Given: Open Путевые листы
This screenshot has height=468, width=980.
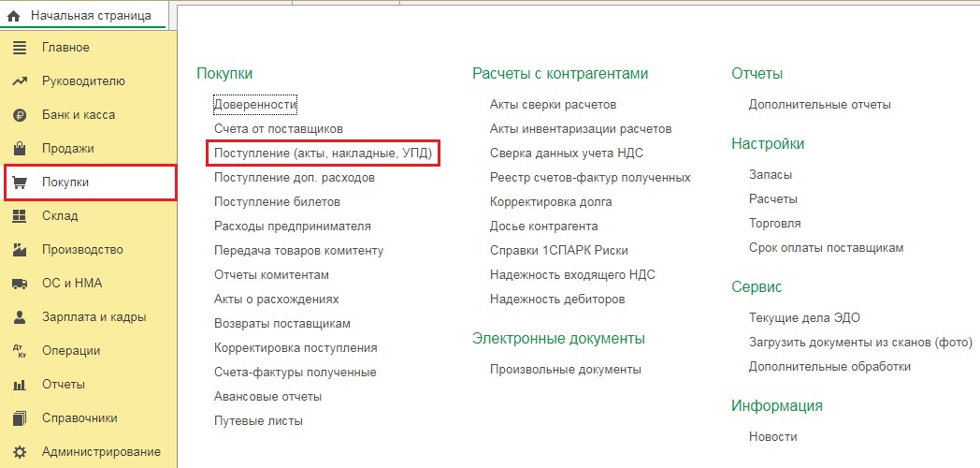Looking at the screenshot, I should (258, 422).
